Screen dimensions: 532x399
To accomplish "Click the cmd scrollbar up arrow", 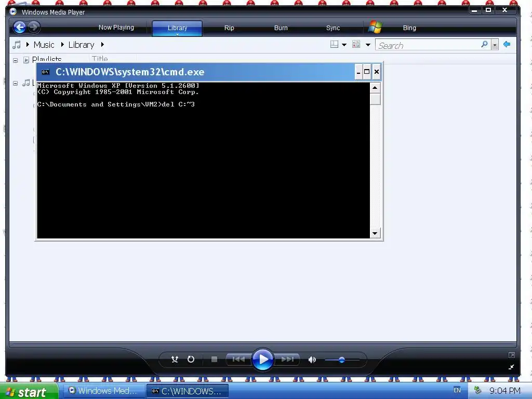I will (375, 88).
